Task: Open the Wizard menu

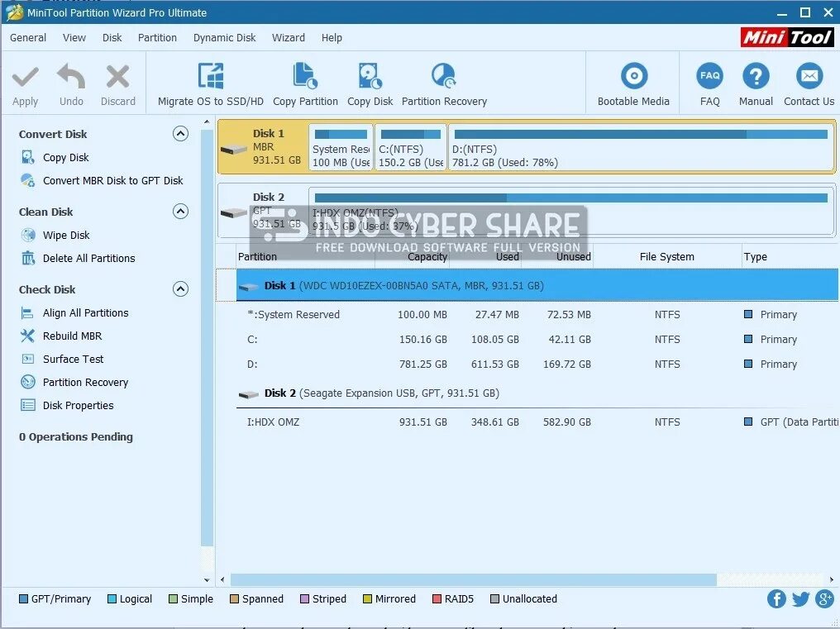Action: (x=289, y=37)
